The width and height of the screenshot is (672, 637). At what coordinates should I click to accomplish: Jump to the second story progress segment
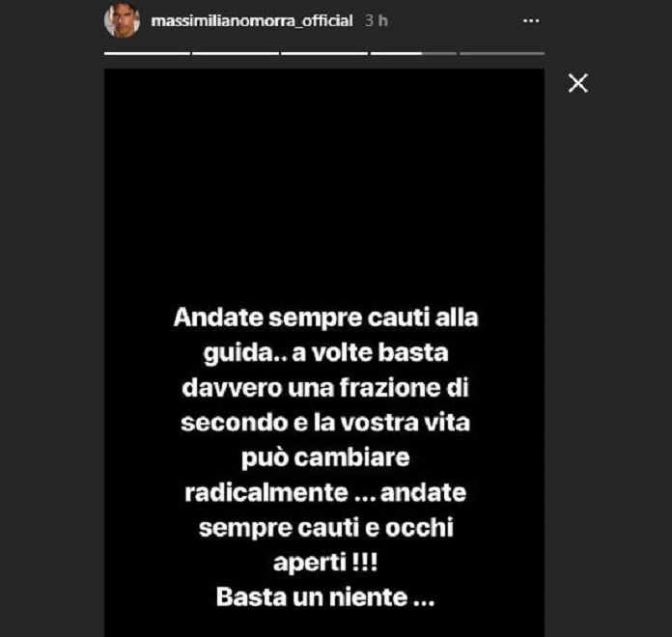[x=236, y=53]
